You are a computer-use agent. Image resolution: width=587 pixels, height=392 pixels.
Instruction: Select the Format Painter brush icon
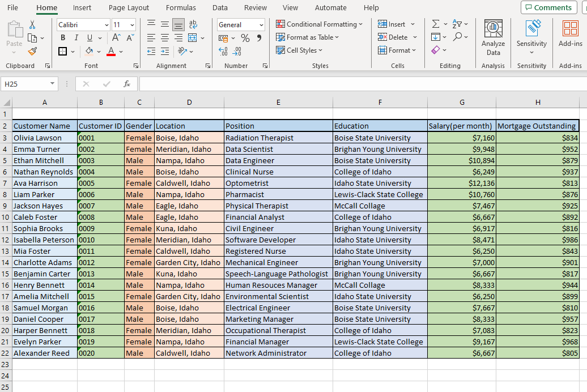click(32, 52)
